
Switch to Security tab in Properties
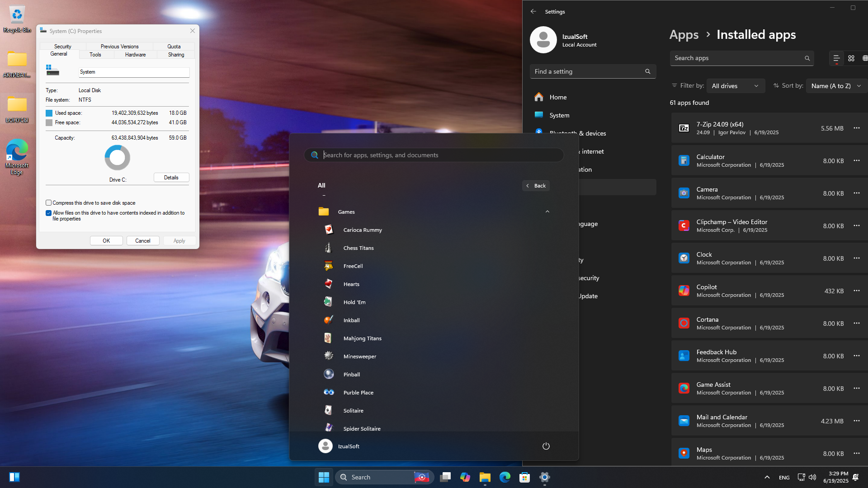tap(63, 46)
